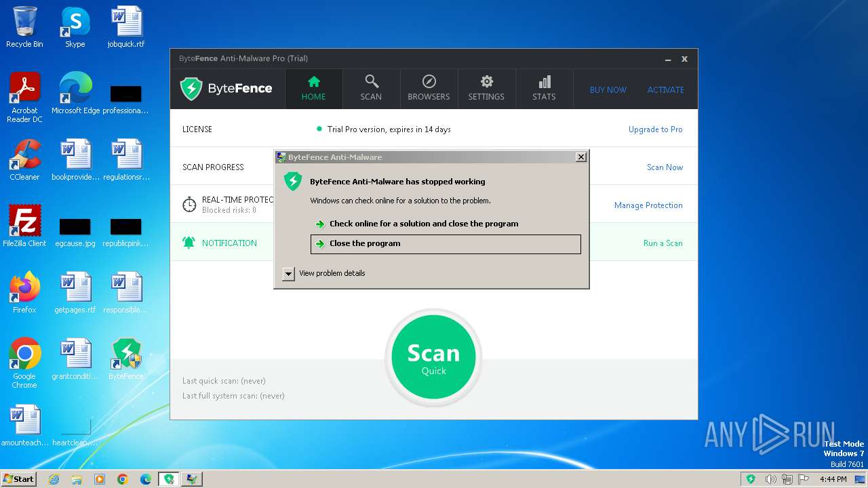
Task: Click the 4:44 PM system clock
Action: [x=833, y=479]
